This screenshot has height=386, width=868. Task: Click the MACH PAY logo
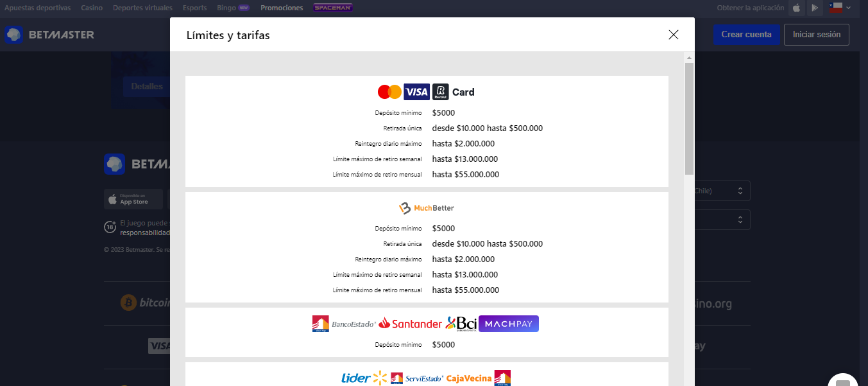coord(509,324)
